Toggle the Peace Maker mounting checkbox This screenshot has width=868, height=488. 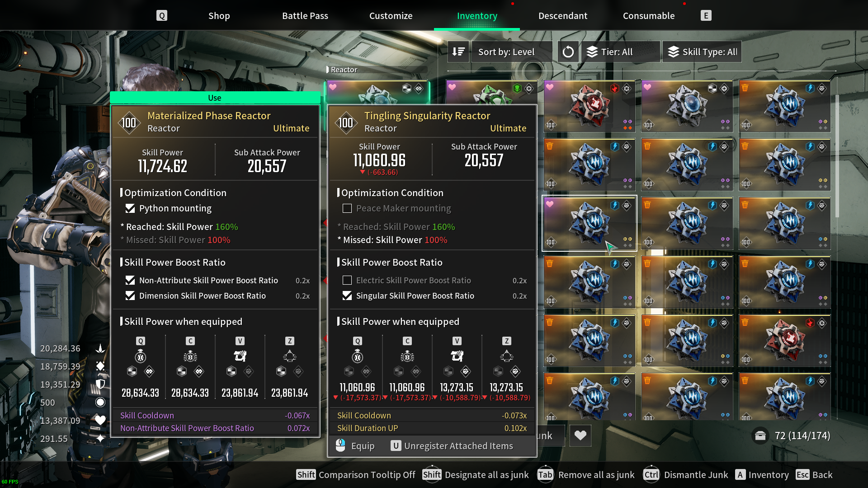click(347, 208)
